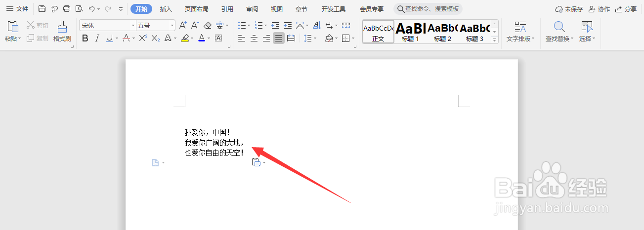The image size is (644, 230).
Task: Apply paragraph shading fill color
Action: (x=329, y=38)
